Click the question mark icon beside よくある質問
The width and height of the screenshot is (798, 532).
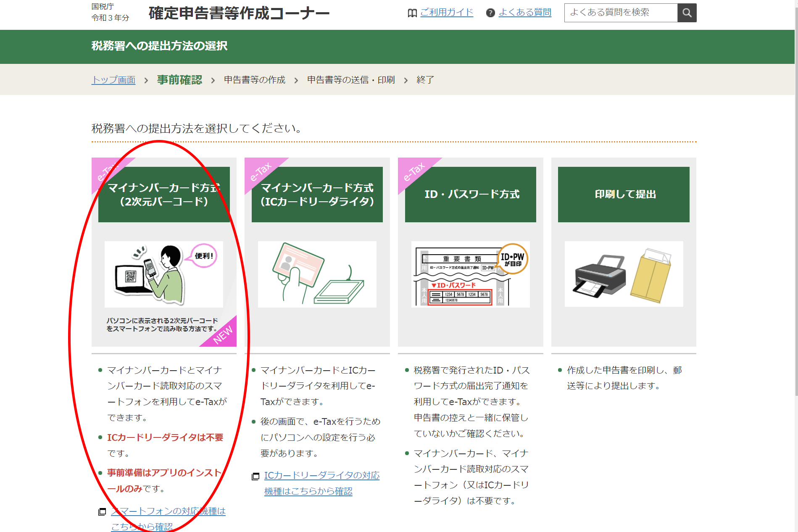tap(490, 13)
